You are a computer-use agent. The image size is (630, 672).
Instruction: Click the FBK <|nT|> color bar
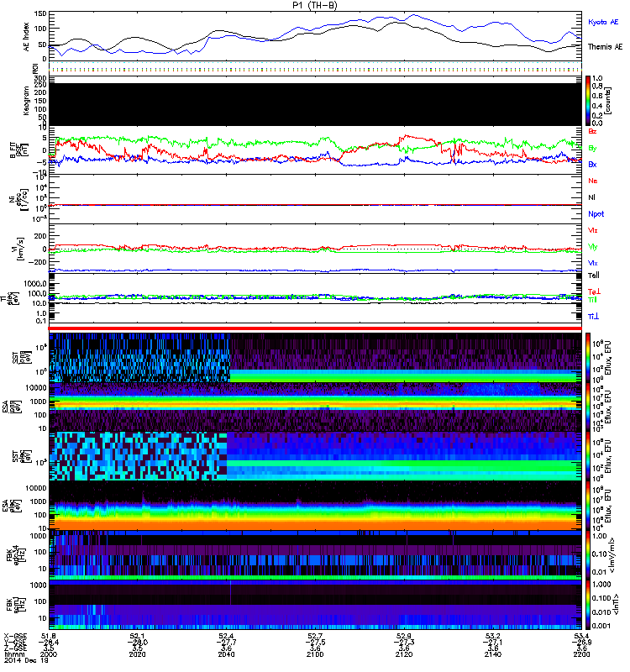(588, 604)
